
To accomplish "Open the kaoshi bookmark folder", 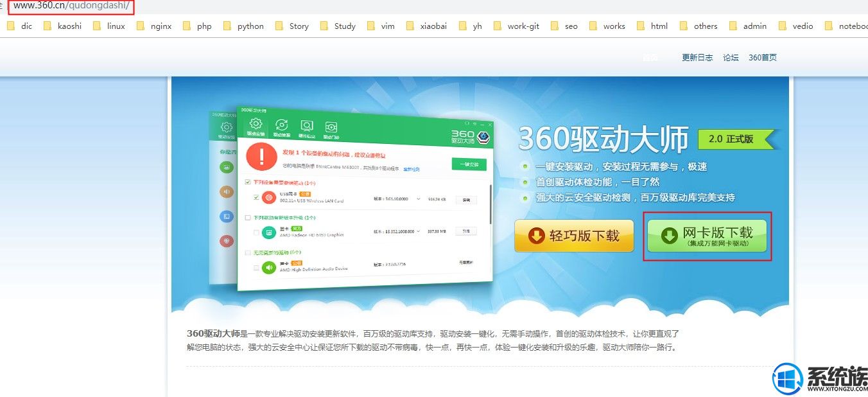I will [x=62, y=26].
